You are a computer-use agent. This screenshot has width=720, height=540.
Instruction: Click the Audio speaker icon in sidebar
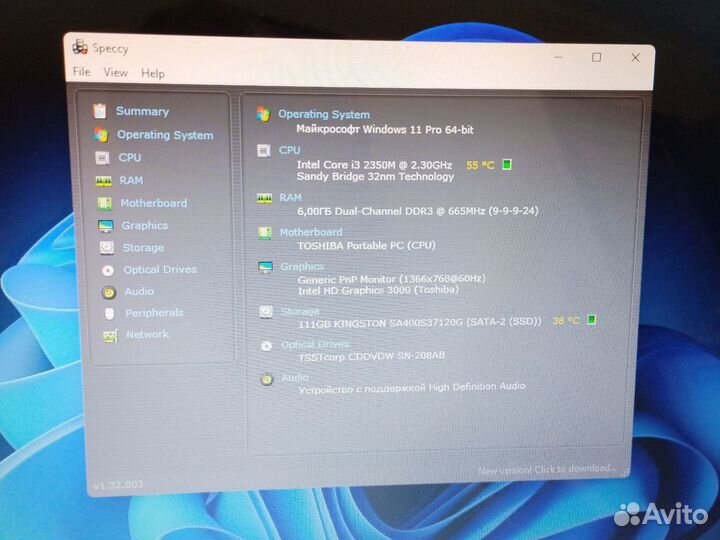(x=109, y=292)
